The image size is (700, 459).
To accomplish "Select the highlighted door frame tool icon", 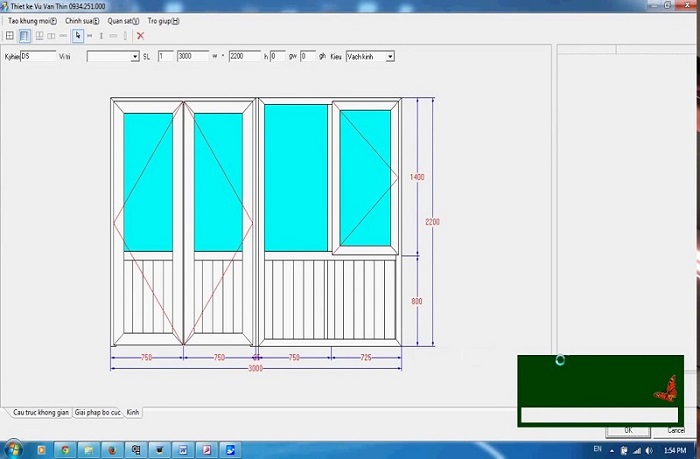I will [25, 36].
